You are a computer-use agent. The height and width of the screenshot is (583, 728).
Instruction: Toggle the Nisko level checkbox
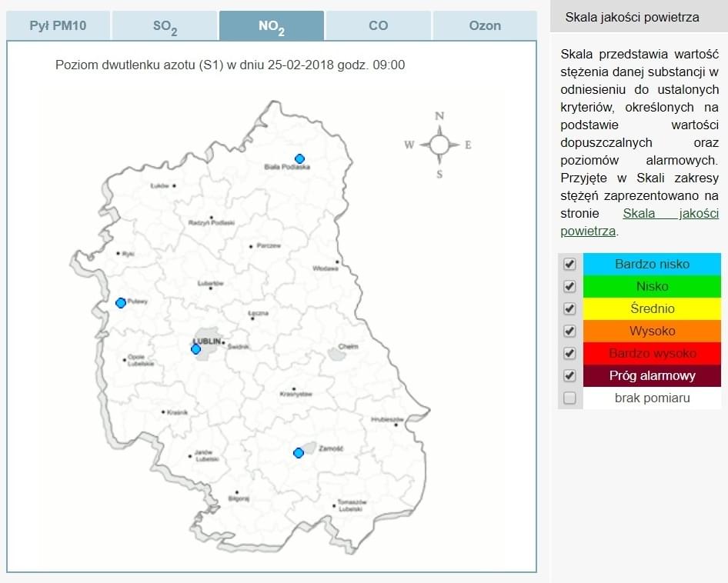[x=569, y=286]
